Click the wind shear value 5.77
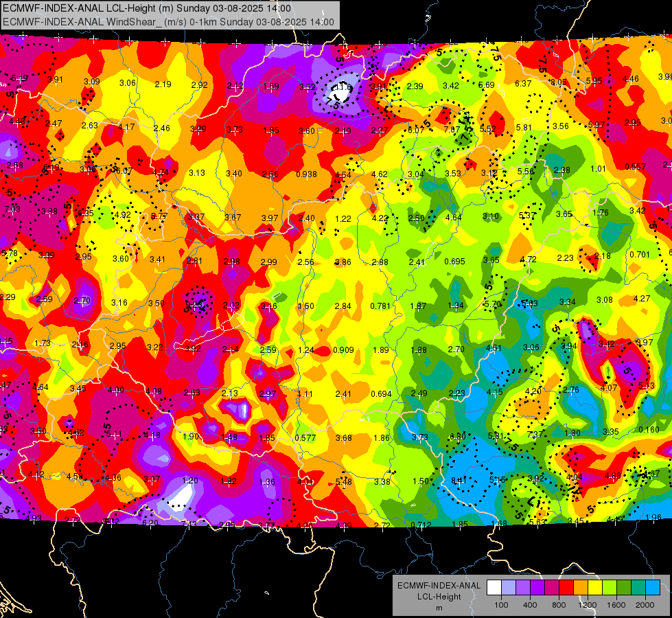The image size is (672, 618). click(159, 216)
